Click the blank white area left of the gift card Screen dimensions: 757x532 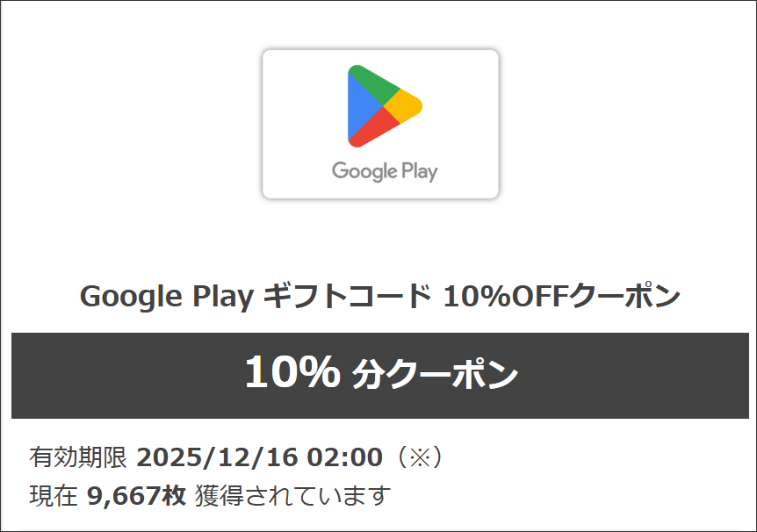[132, 123]
